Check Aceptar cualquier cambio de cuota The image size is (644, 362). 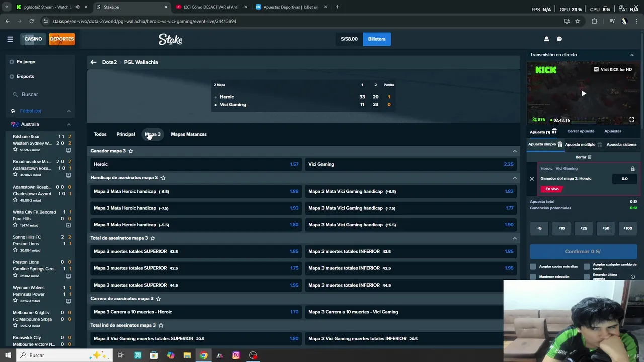pos(587,266)
